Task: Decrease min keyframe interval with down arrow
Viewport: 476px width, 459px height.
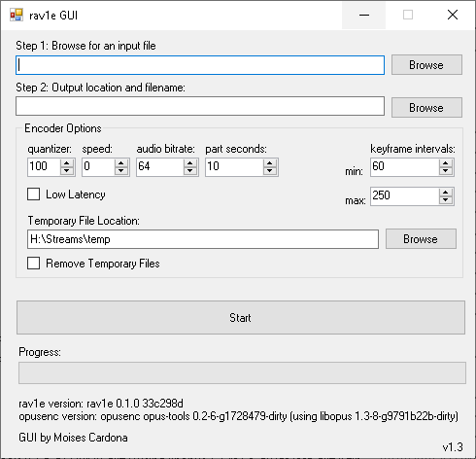Action: (x=446, y=171)
